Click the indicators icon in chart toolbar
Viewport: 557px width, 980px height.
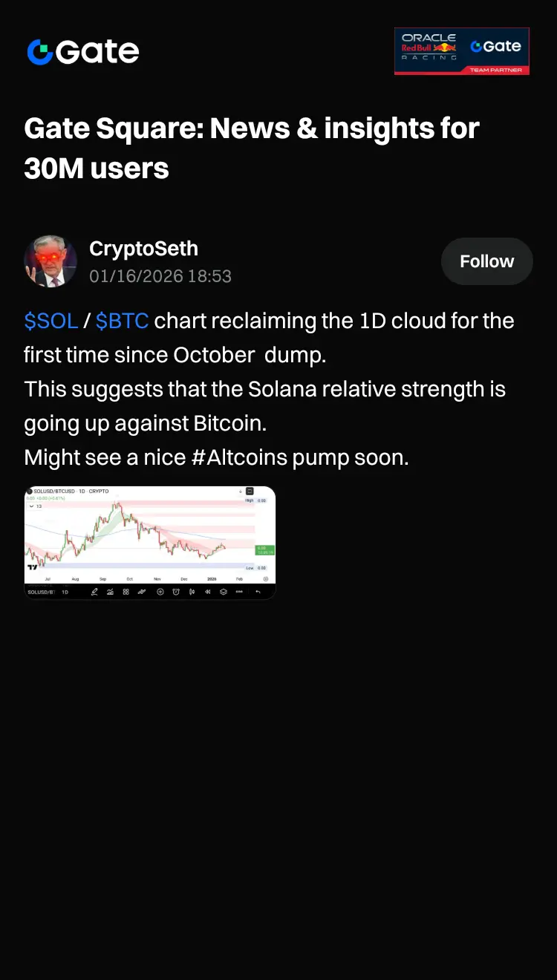pos(110,592)
